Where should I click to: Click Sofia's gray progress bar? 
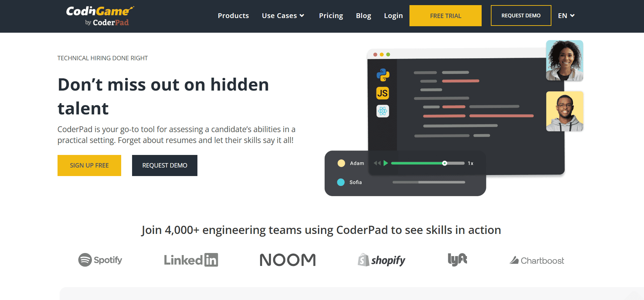tap(429, 182)
